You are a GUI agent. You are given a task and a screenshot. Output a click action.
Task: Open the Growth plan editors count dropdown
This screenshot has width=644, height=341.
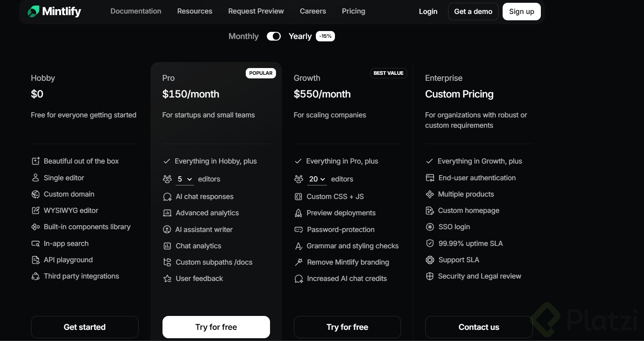click(x=317, y=179)
